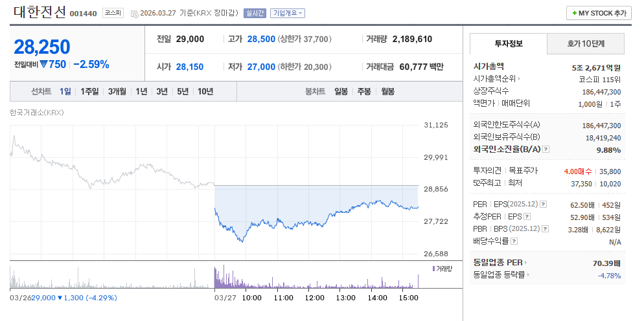Select the 1일 line chart period
Screen dimensions: 644x321
[65, 91]
